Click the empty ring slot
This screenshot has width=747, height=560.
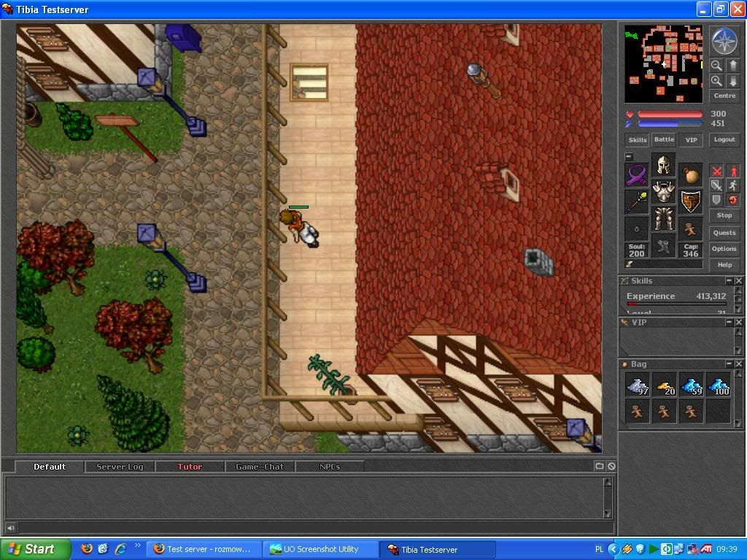coord(636,228)
